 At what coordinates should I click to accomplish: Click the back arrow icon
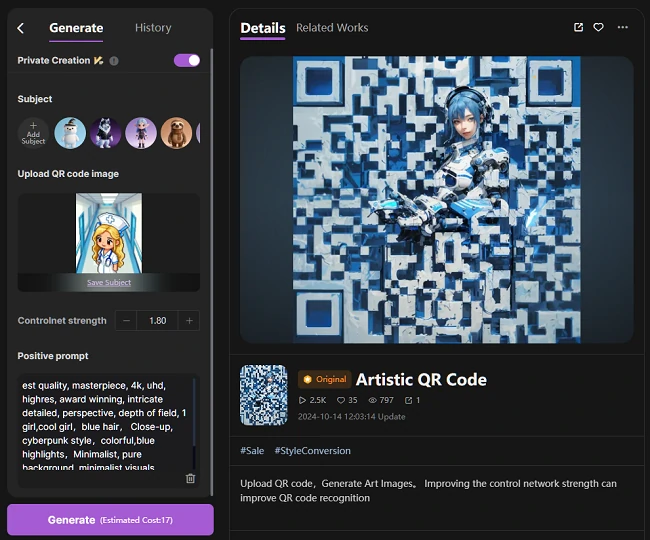21,28
